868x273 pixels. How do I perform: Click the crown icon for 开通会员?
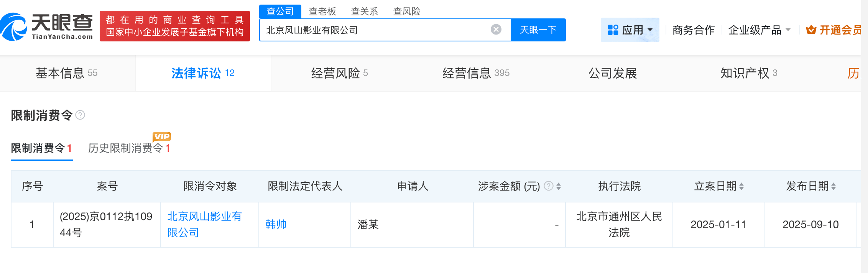point(811,30)
